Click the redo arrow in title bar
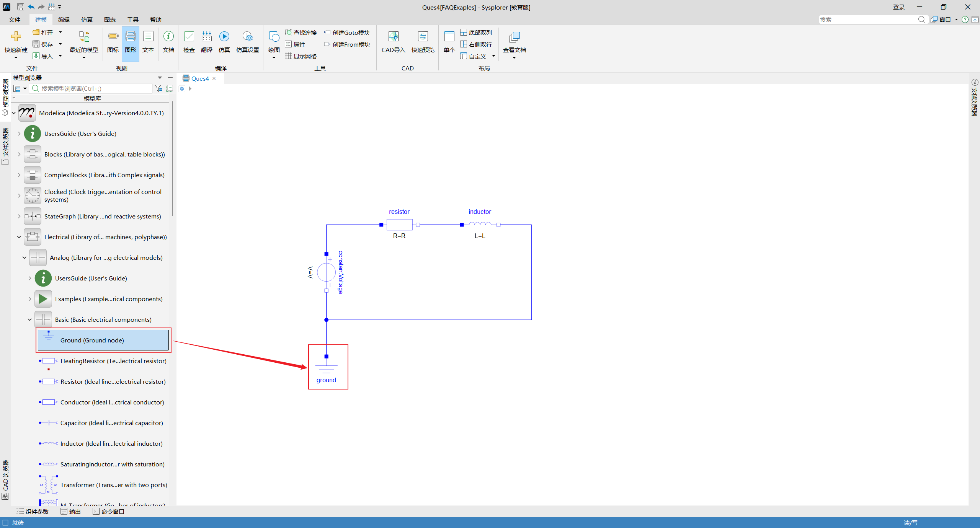The width and height of the screenshot is (980, 528). tap(41, 7)
